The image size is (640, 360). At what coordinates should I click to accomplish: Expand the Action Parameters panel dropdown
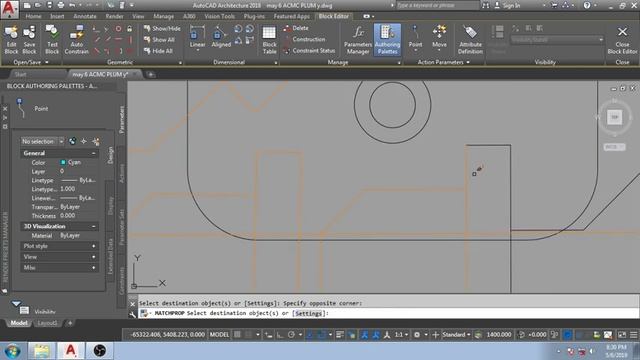[468, 62]
